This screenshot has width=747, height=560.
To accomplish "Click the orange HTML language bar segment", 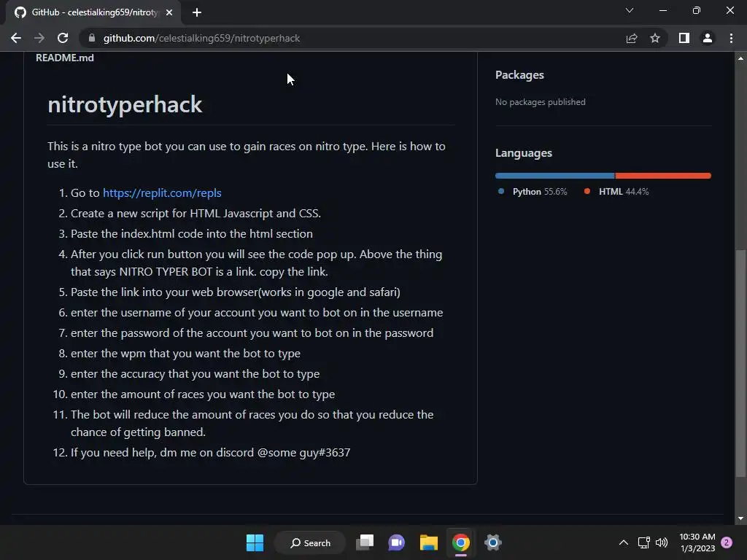I will point(663,176).
